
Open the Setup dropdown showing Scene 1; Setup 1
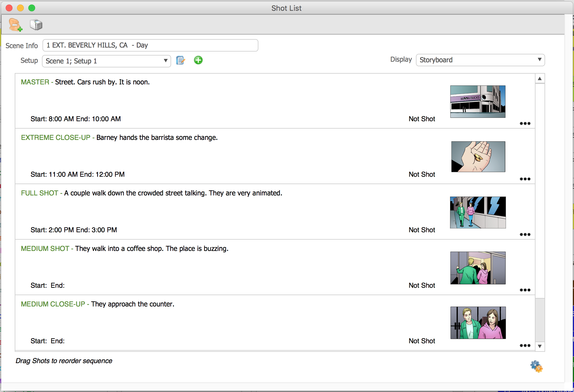coord(106,61)
